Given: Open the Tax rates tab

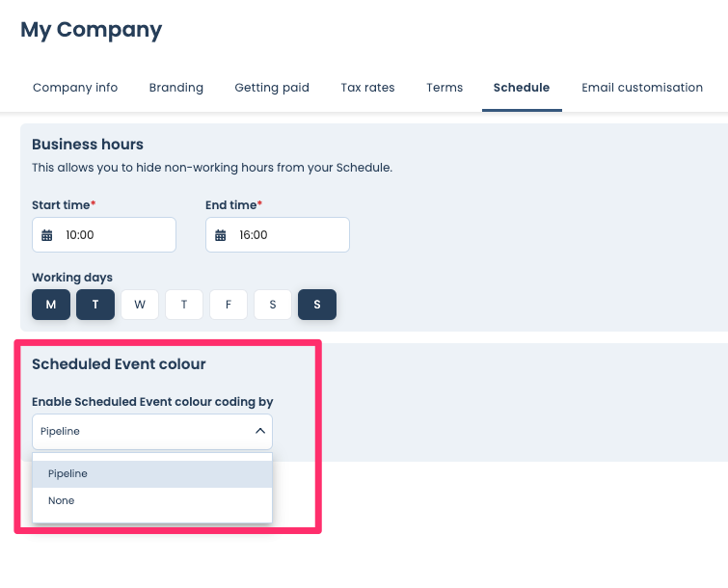Looking at the screenshot, I should [x=367, y=88].
